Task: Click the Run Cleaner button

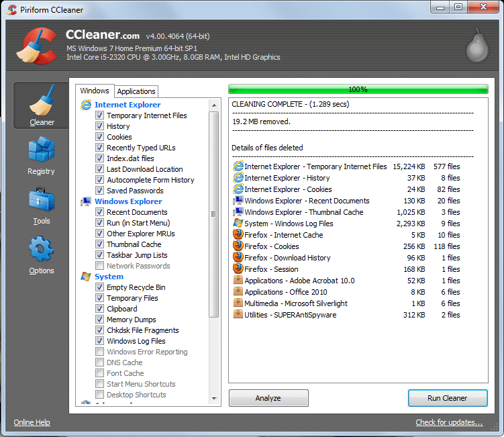Action: (x=448, y=398)
